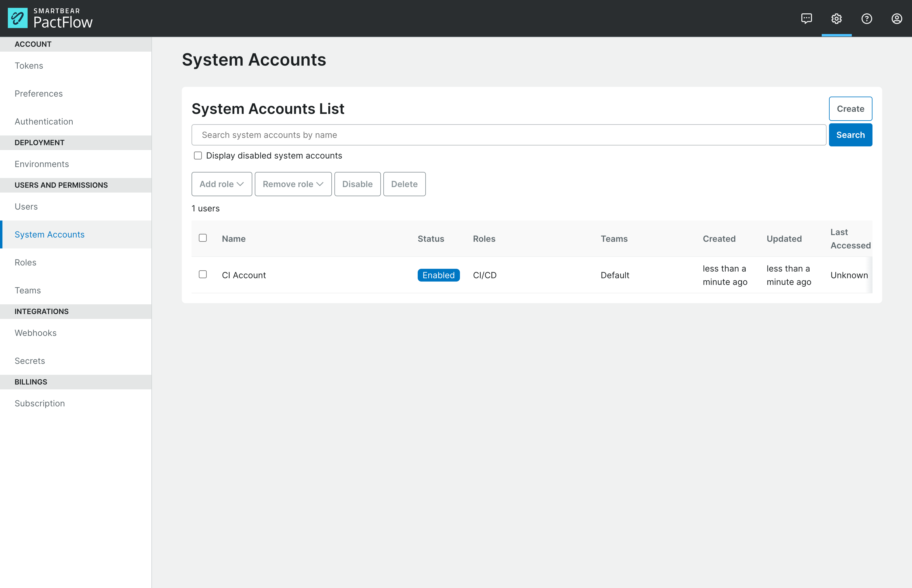Open the Add role dropdown
The width and height of the screenshot is (912, 588).
click(222, 184)
